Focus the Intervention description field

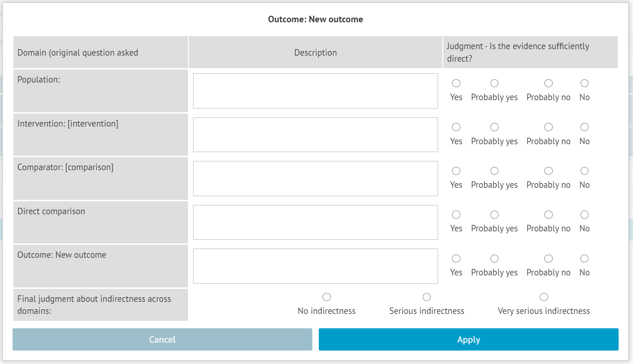315,134
